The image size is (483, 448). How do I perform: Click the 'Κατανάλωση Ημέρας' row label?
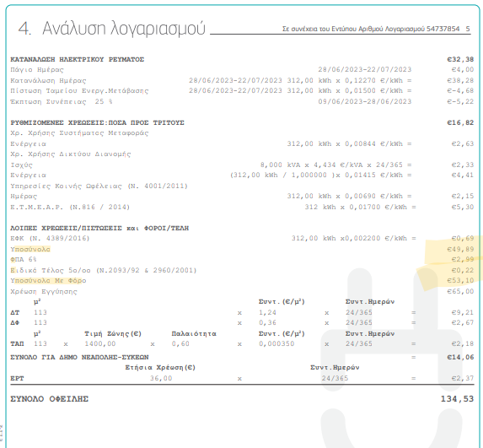(48, 81)
